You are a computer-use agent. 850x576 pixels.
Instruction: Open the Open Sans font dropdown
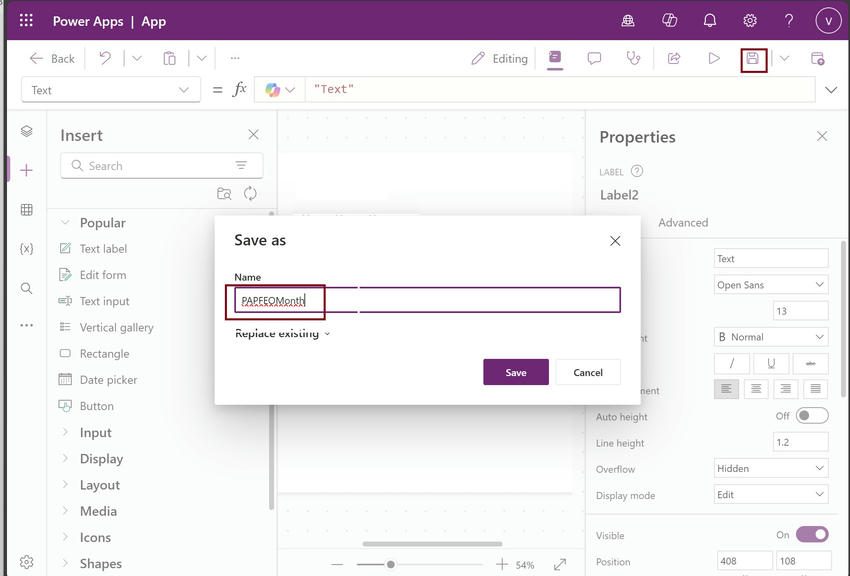(x=770, y=284)
